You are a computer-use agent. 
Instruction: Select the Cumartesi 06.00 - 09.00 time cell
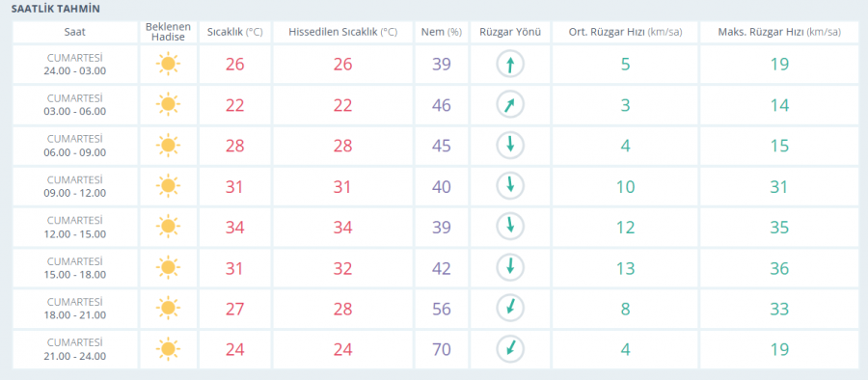[x=74, y=146]
